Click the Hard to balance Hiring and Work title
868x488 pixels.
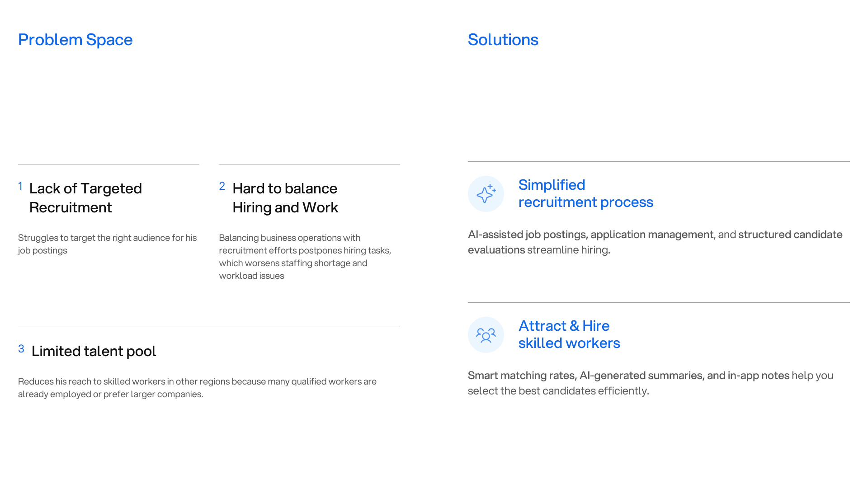[285, 198]
